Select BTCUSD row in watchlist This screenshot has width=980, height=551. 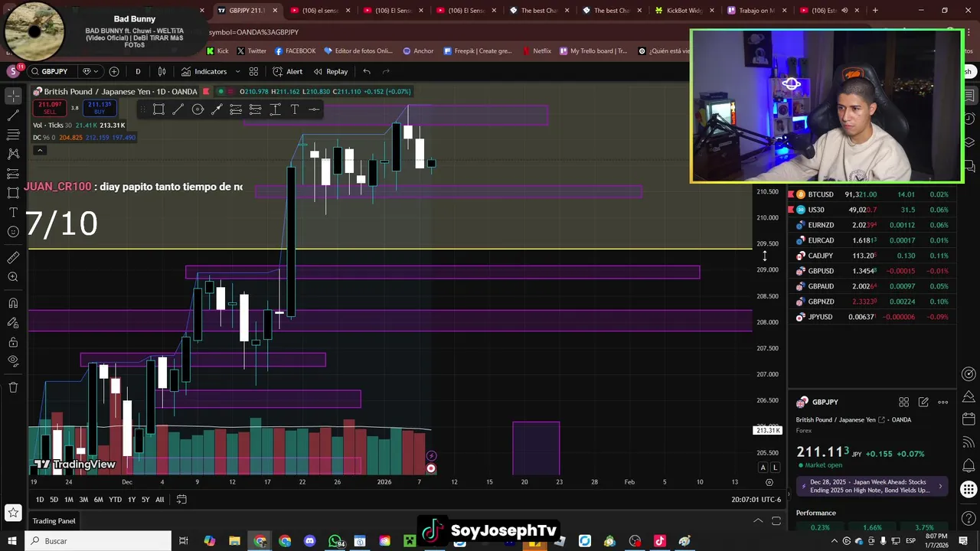click(x=871, y=194)
